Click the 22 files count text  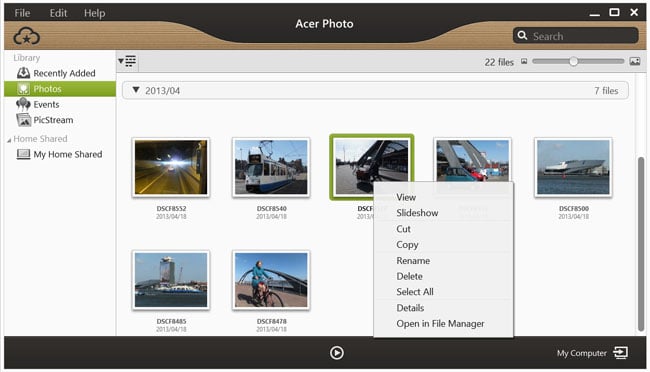(499, 62)
